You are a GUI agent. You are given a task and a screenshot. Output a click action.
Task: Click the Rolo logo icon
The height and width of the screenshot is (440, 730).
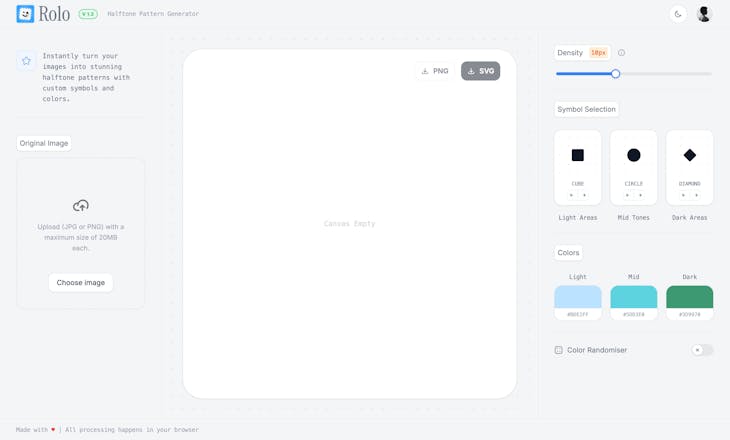tap(25, 14)
